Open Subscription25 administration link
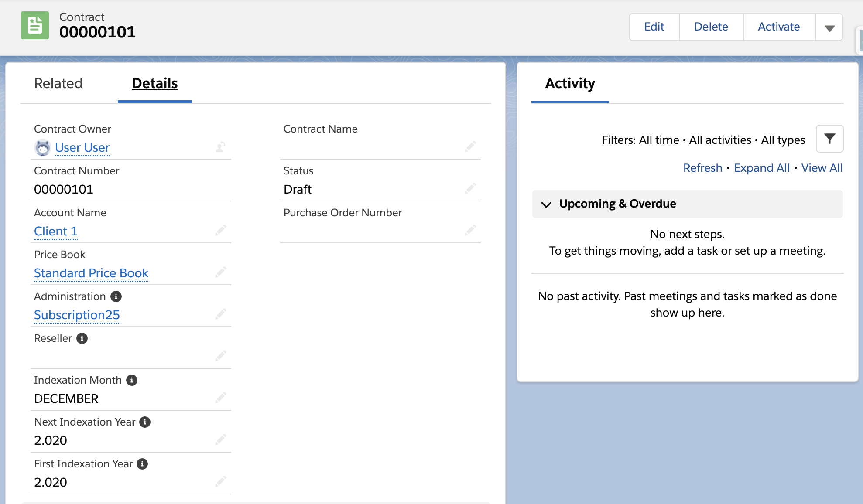Viewport: 863px width, 504px height. click(x=77, y=315)
